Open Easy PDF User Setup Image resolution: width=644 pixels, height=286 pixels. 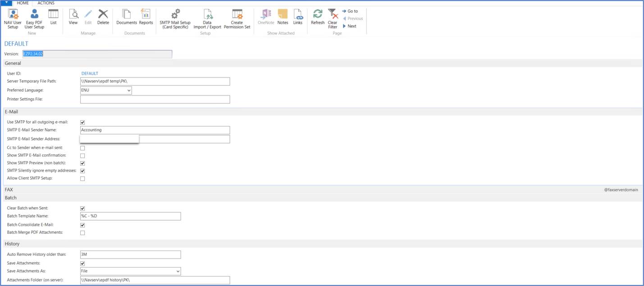pyautogui.click(x=34, y=19)
